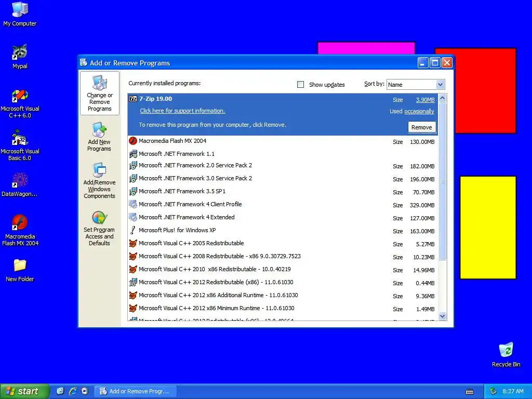The height and width of the screenshot is (399, 532).
Task: Click Show Desktop in Quick Launch
Action: point(60,391)
